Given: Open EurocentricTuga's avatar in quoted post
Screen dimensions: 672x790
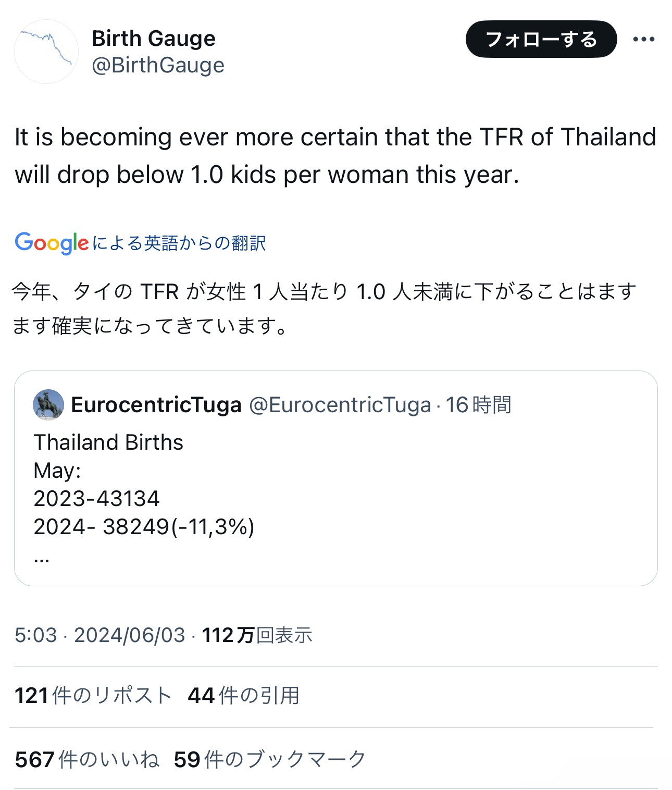Looking at the screenshot, I should pyautogui.click(x=48, y=405).
